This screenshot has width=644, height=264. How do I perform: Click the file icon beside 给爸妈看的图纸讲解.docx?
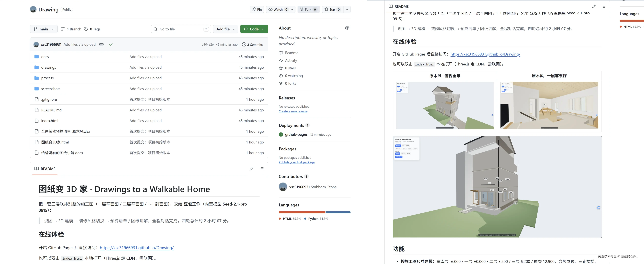(36, 153)
